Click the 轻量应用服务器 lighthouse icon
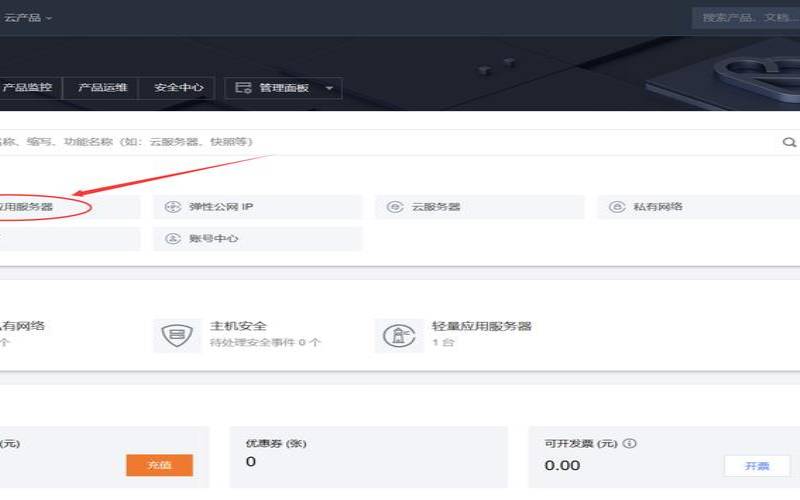The height and width of the screenshot is (500, 800). pos(399,335)
